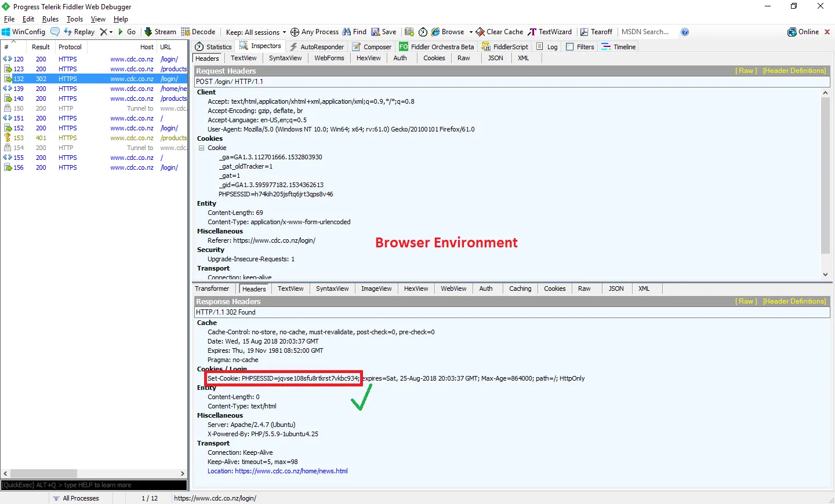The width and height of the screenshot is (835, 504).
Task: Open the Browse dropdown arrow
Action: (471, 32)
